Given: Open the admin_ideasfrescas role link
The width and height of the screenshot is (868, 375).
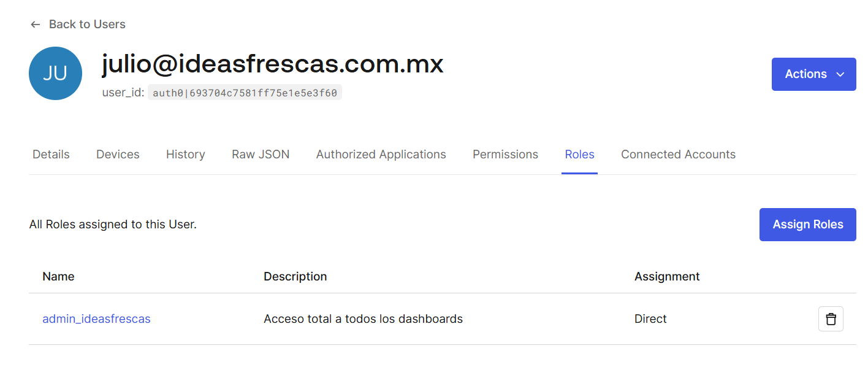Looking at the screenshot, I should (x=96, y=319).
